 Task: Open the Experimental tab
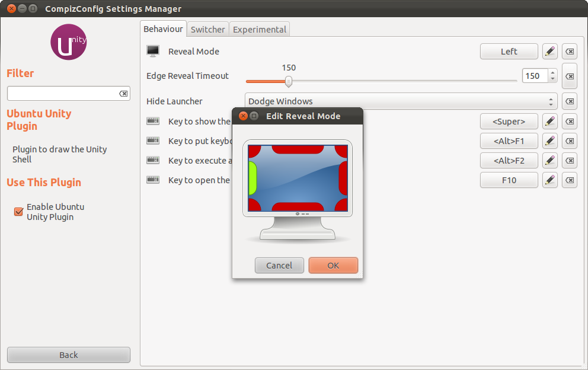[x=260, y=29]
